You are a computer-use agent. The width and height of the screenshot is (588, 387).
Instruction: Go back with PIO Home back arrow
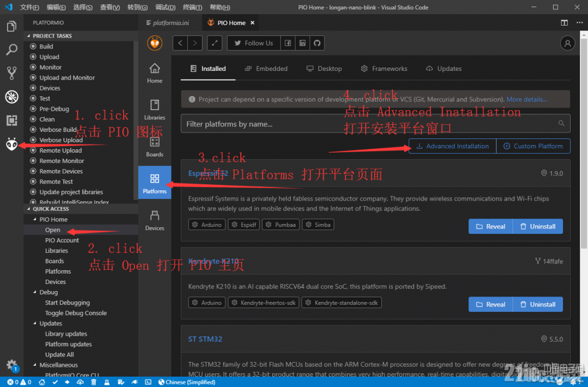(x=180, y=43)
